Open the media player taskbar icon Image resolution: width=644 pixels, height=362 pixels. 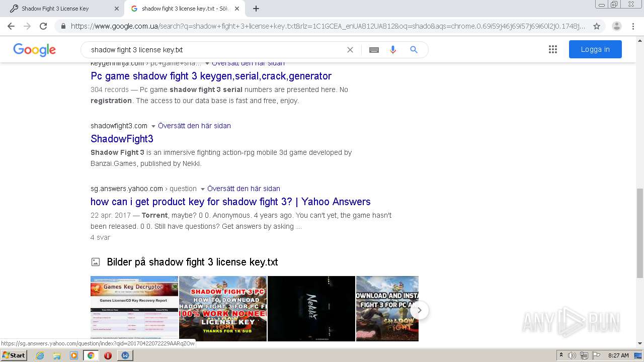tap(74, 355)
